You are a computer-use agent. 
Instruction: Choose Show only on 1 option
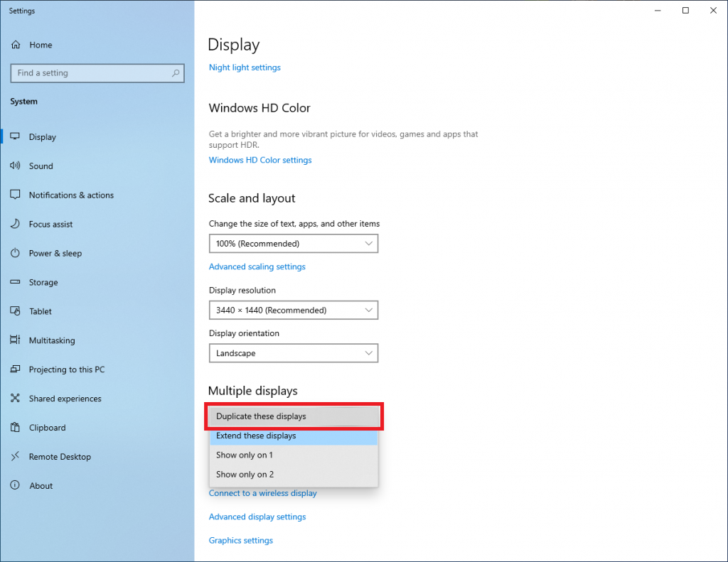coord(294,455)
